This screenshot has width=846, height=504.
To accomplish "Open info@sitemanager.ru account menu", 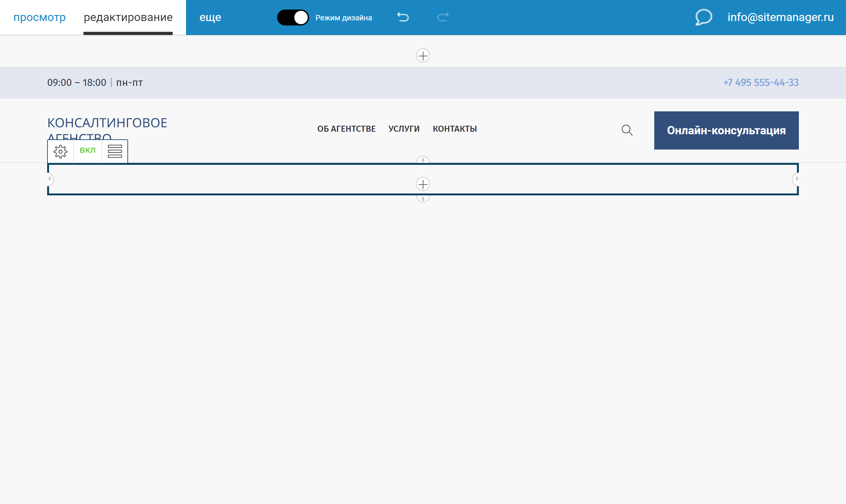I will [780, 17].
